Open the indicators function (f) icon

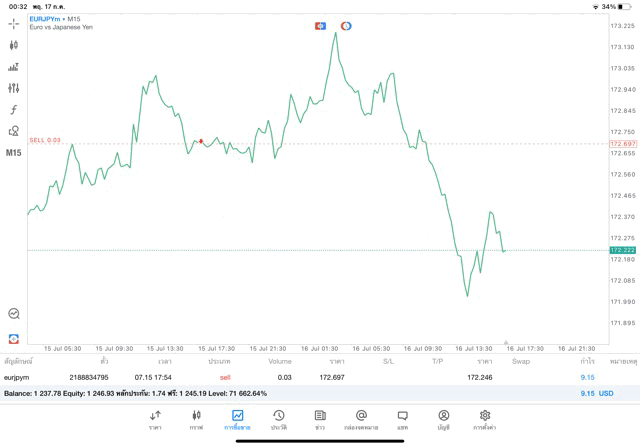[x=14, y=109]
